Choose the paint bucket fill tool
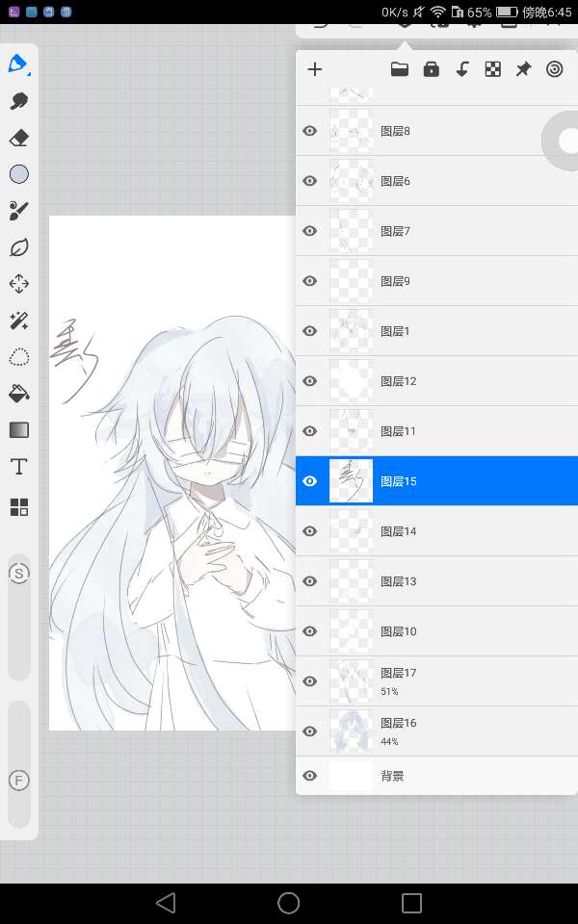578x924 pixels. [x=18, y=393]
